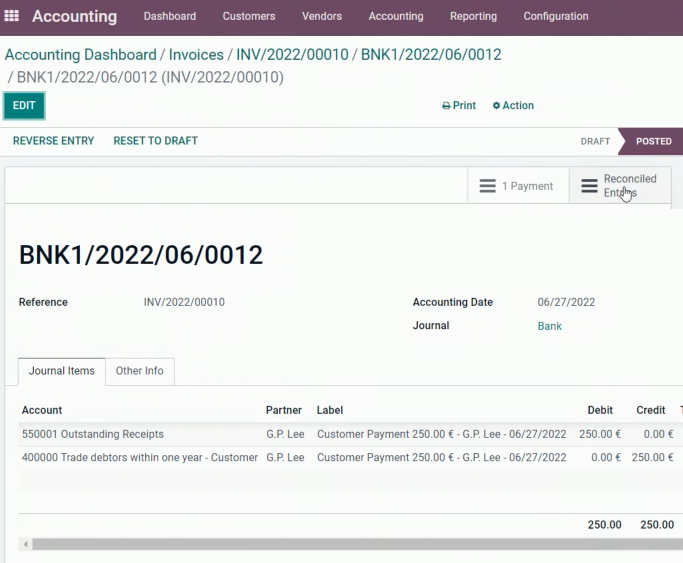Open the Dashboard menu

click(170, 16)
